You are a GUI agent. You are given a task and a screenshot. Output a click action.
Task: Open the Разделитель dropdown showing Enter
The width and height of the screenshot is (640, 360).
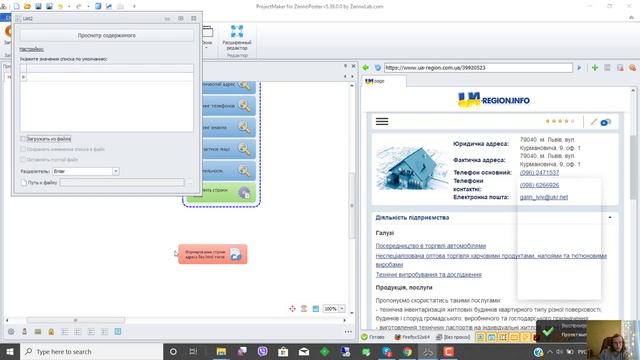[x=116, y=171]
